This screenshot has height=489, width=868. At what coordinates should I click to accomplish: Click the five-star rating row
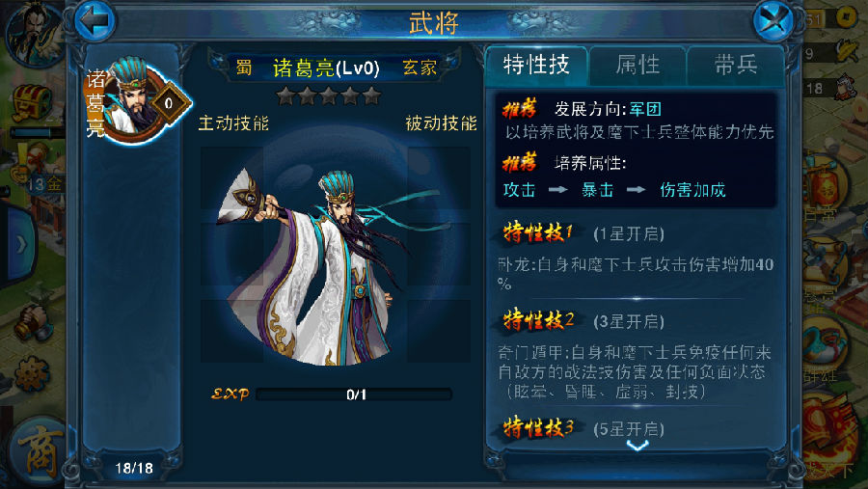coord(329,96)
